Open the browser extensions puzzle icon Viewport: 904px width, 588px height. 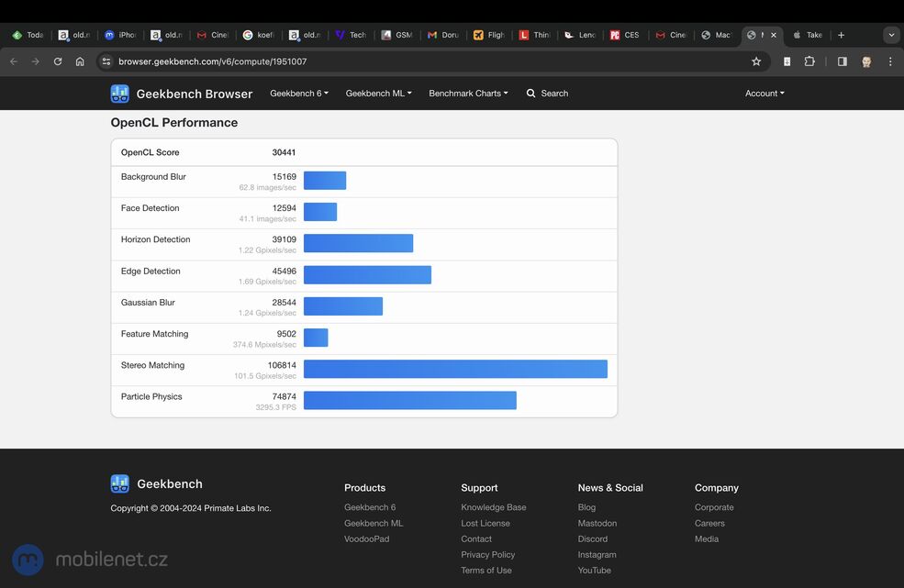pos(809,61)
